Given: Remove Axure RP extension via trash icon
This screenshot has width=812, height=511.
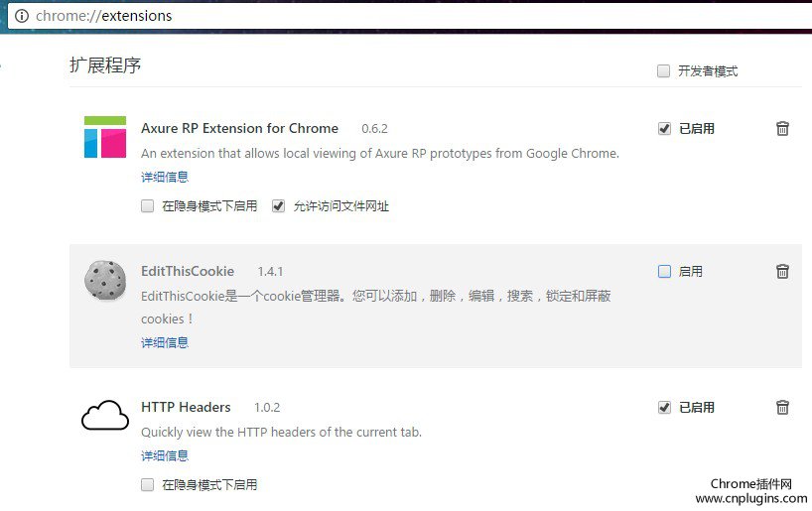Looking at the screenshot, I should click(x=782, y=128).
